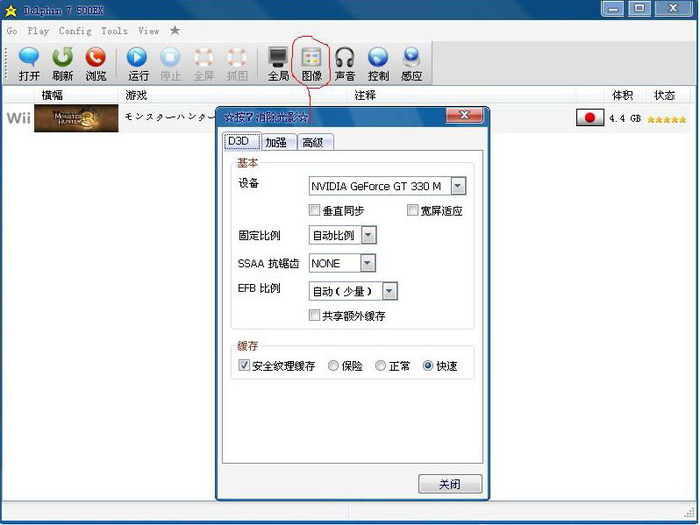Screen dimensions: 700x525
Task: Expand the EFB 比例 自动(少量) dropdown
Action: pyautogui.click(x=389, y=292)
